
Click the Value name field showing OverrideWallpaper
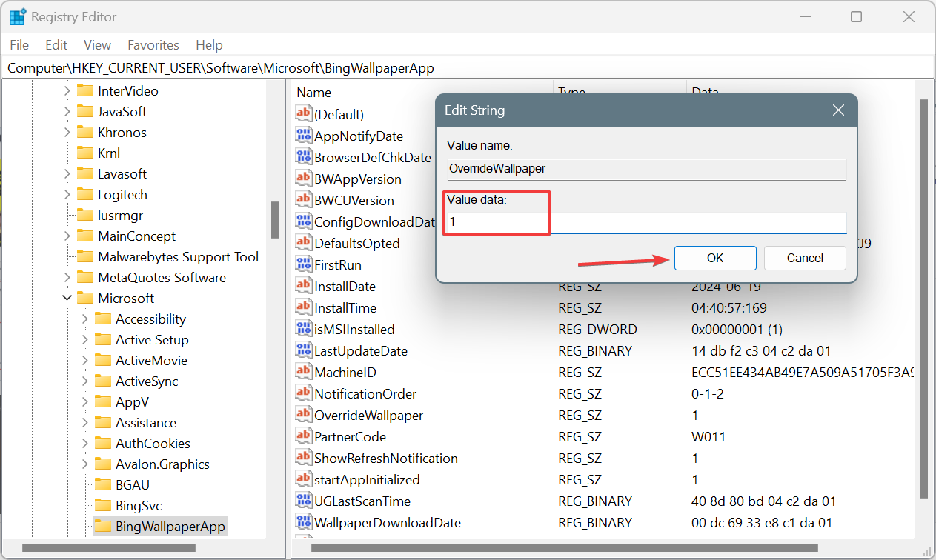point(646,168)
